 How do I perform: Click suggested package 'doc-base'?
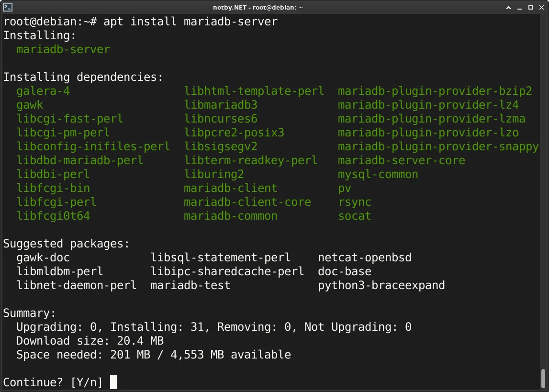click(x=345, y=271)
